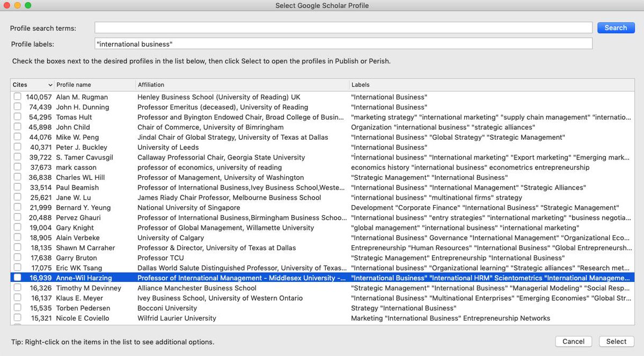The image size is (644, 356).
Task: Click the University of Calgary affiliation
Action: coord(171,238)
